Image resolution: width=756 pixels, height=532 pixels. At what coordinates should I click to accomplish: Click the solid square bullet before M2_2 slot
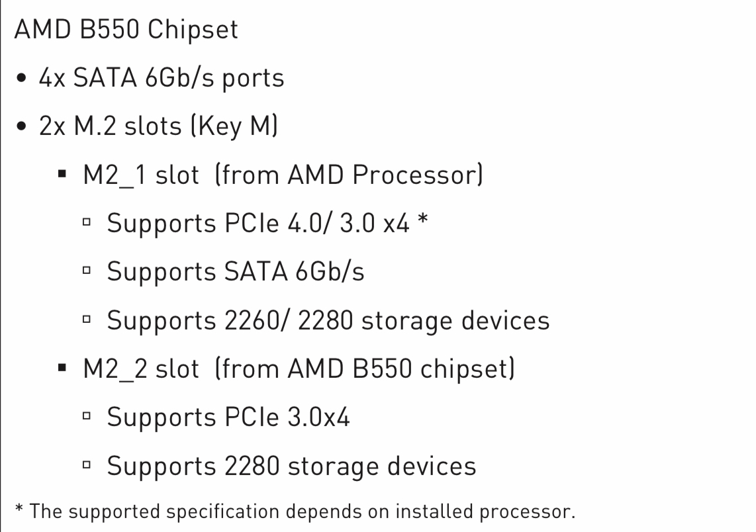(62, 369)
